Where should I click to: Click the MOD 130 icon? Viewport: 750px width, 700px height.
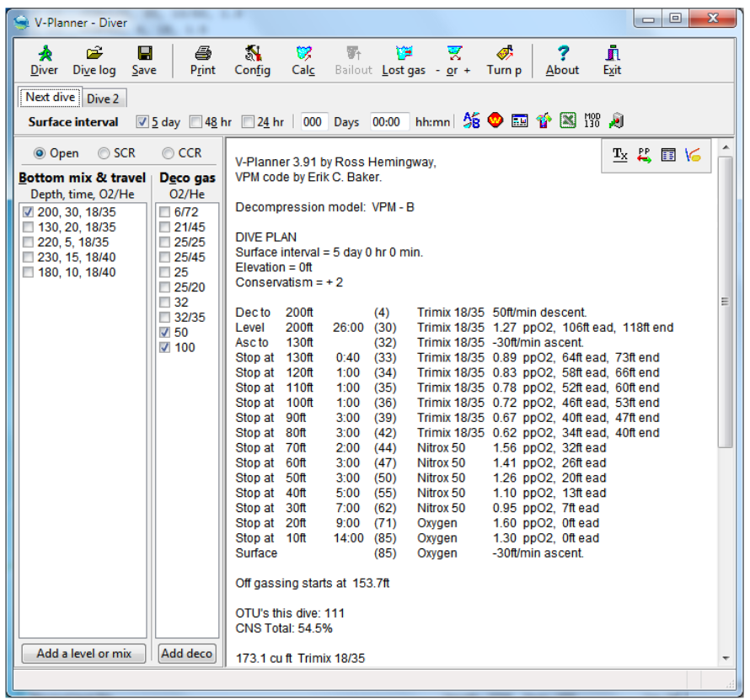click(592, 121)
